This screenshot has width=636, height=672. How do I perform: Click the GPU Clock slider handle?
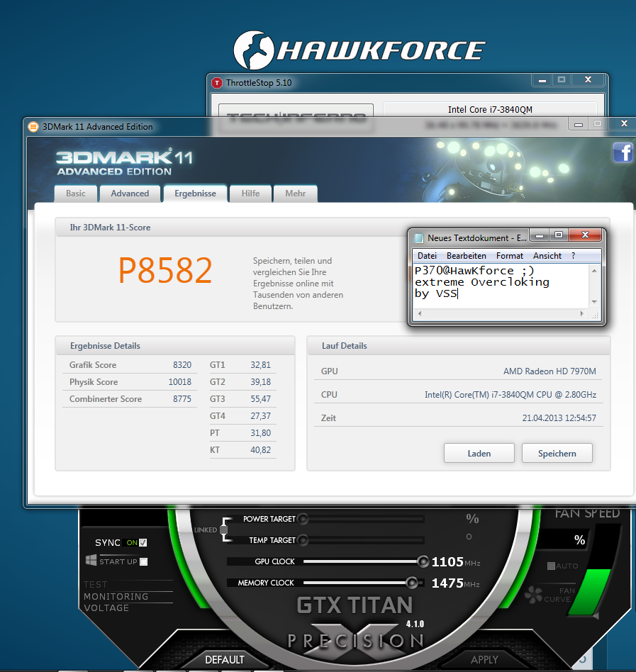coord(423,561)
